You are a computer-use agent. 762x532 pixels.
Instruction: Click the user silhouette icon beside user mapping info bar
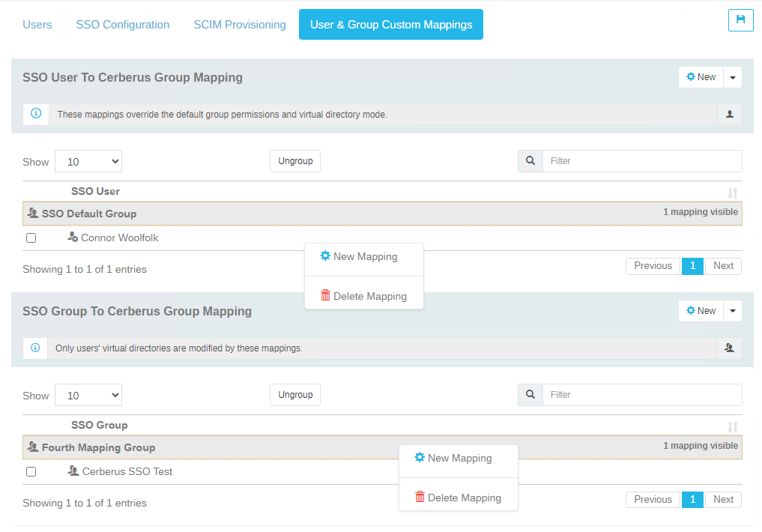729,114
